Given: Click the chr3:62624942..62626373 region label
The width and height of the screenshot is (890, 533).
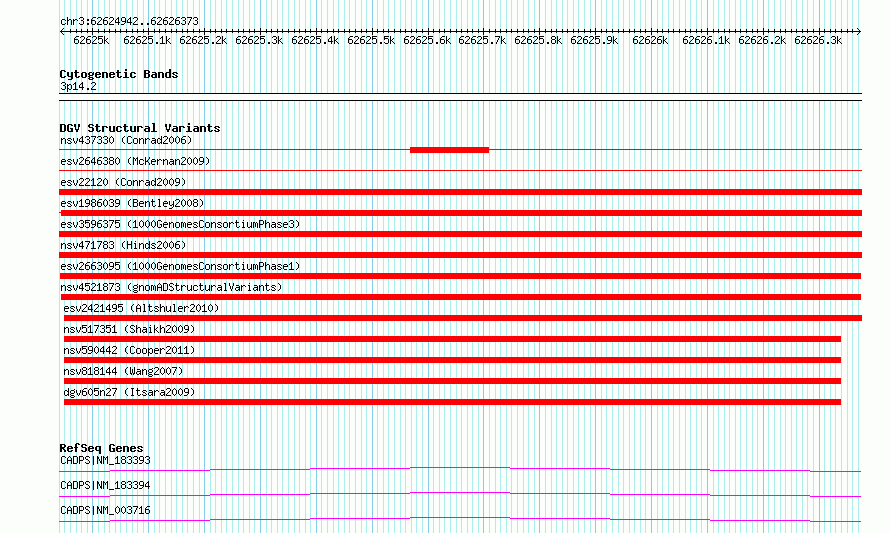Looking at the screenshot, I should coord(129,22).
